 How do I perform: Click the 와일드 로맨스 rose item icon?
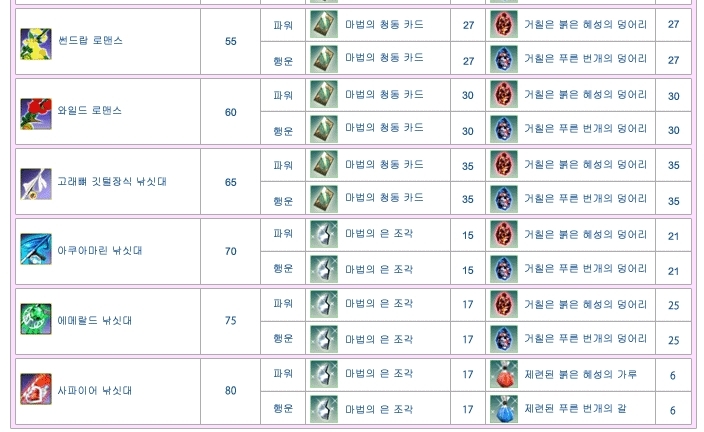[x=36, y=113]
